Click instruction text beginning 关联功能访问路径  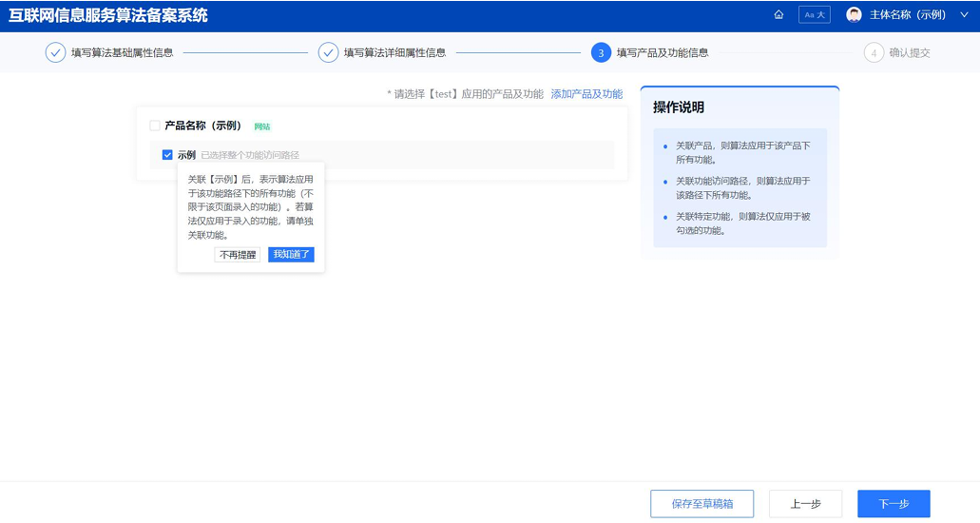pos(743,187)
